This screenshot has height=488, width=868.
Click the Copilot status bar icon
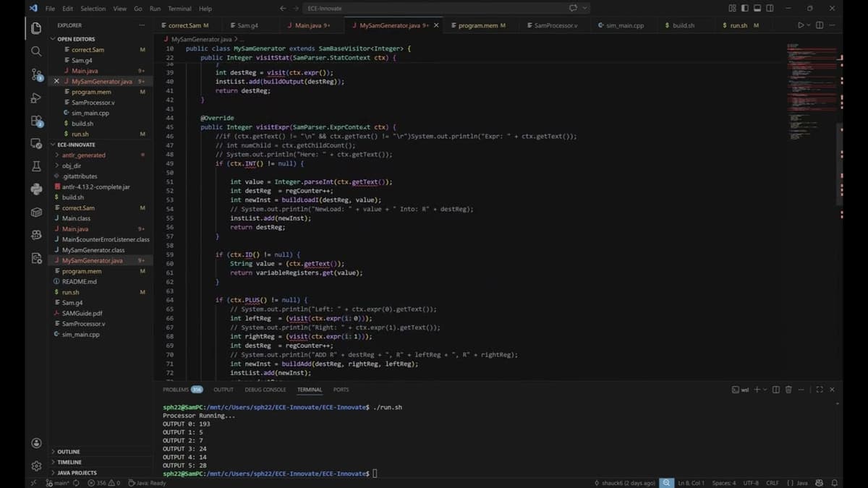point(820,482)
